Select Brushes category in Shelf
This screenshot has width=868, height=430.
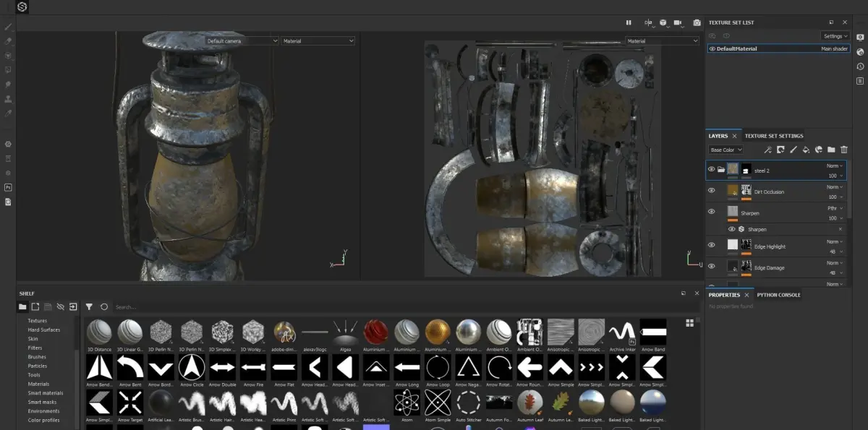(x=37, y=357)
